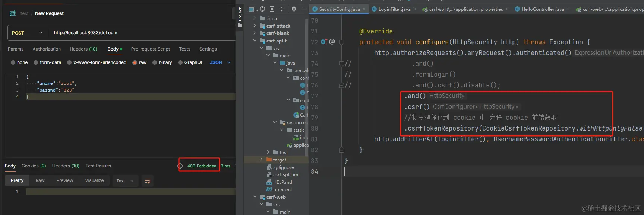Select the raw body type radio

[135, 62]
